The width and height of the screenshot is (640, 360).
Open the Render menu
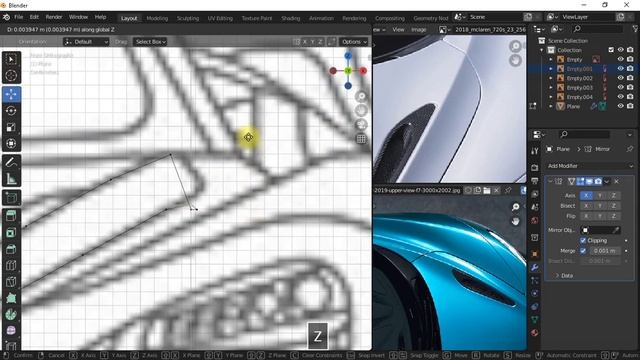pos(54,17)
